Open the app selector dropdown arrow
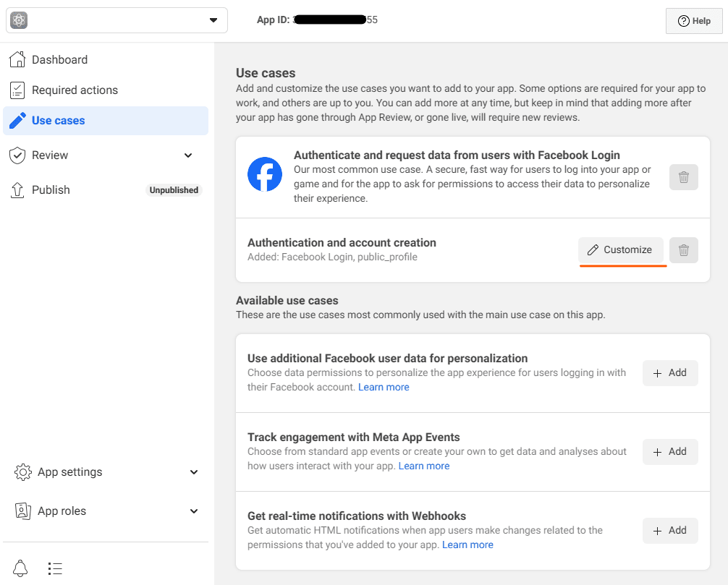Screen dimensions: 728x585 (x=213, y=20)
